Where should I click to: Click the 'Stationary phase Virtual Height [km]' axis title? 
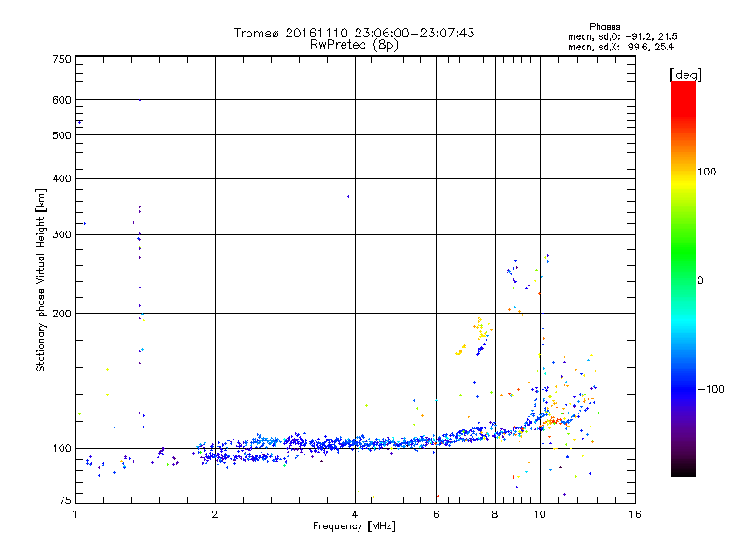[x=40, y=280]
